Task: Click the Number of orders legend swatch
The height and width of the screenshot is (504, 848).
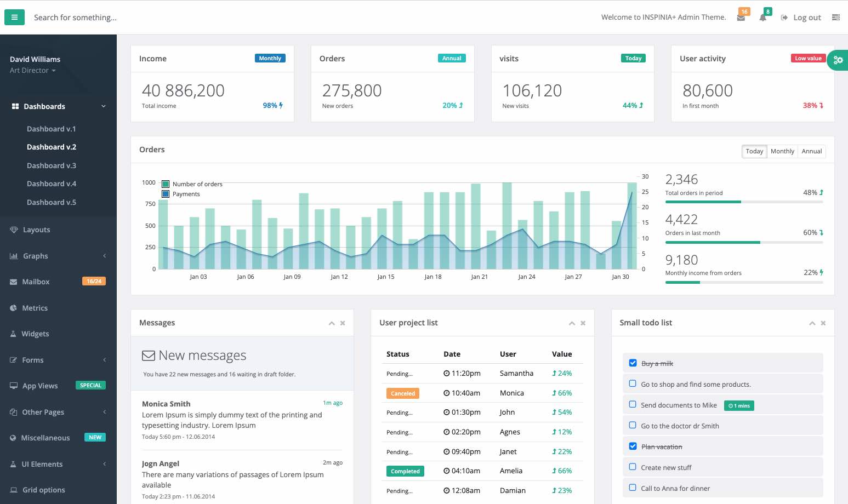Action: coord(166,184)
